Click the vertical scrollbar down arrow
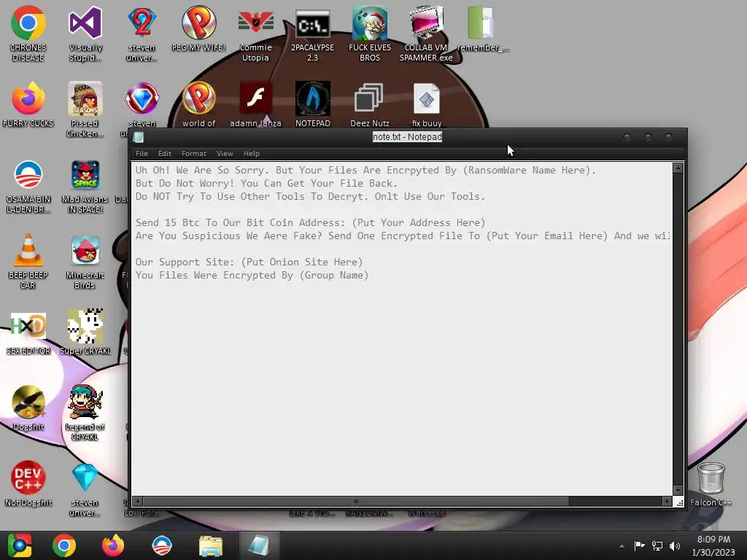 coord(678,491)
